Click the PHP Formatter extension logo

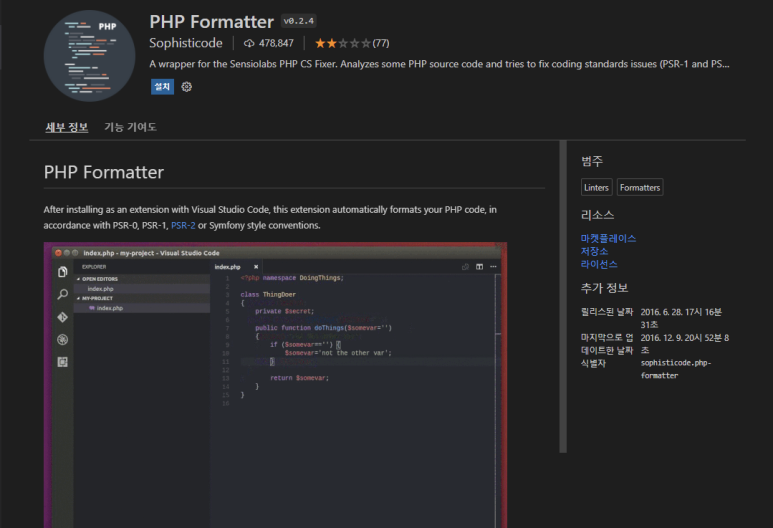89,56
